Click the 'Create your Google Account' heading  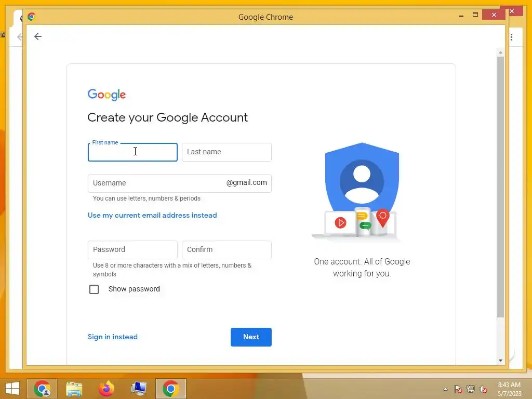168,117
